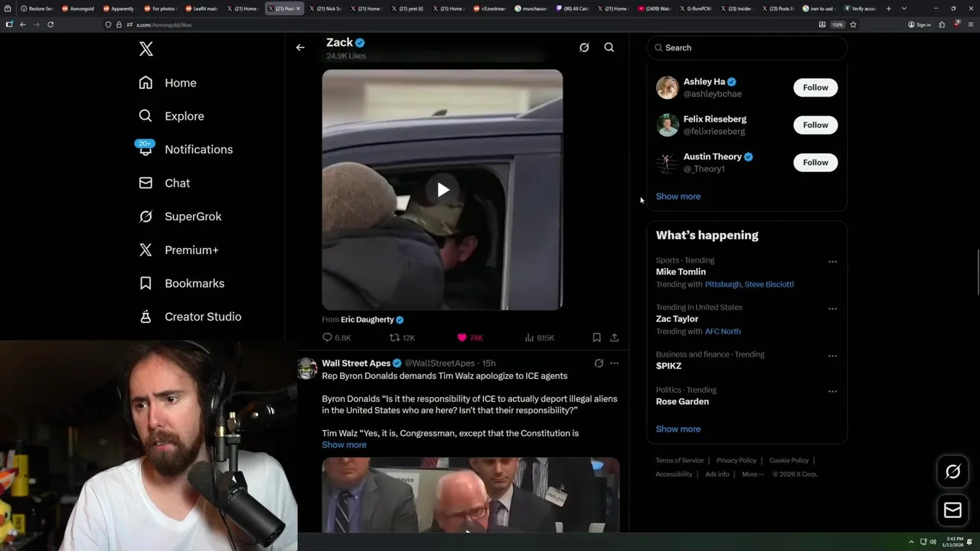
Task: Open the Cookie Policy link
Action: click(x=789, y=461)
